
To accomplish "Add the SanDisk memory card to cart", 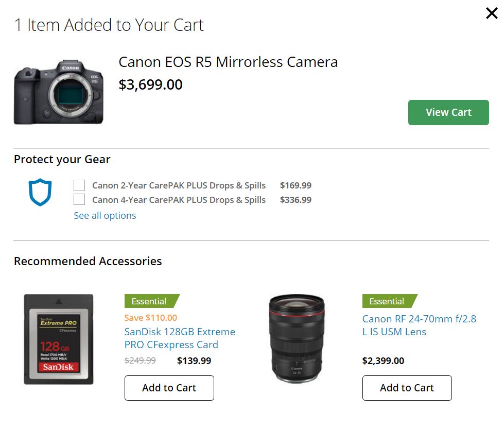I will click(169, 388).
